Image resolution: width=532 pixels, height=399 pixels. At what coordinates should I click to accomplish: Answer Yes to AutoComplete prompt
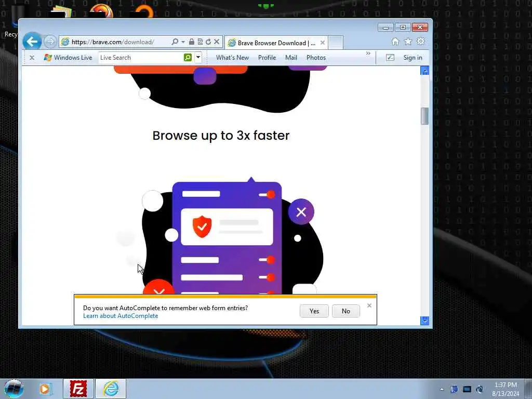[314, 311]
